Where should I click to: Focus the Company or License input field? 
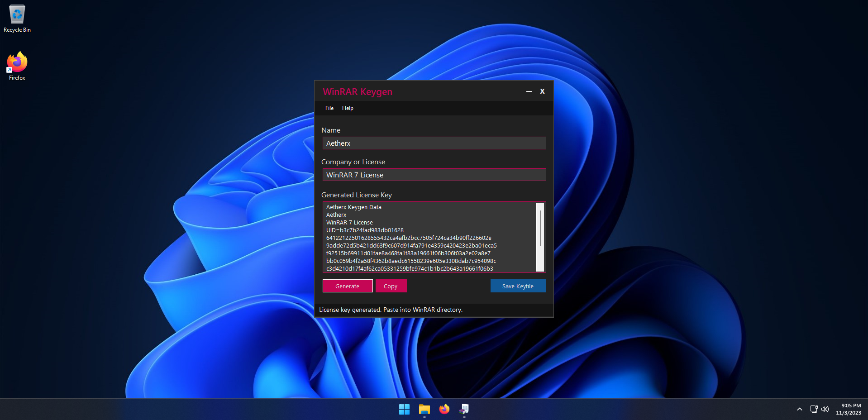point(434,175)
